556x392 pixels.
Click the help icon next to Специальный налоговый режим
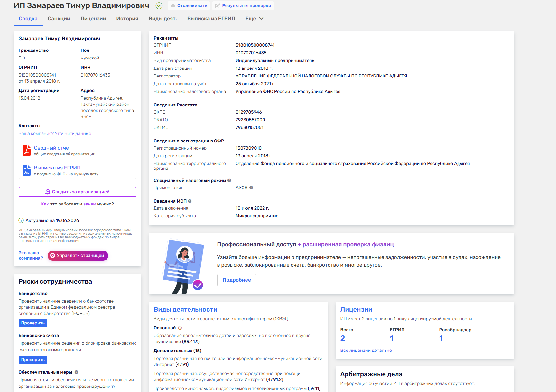[229, 180]
